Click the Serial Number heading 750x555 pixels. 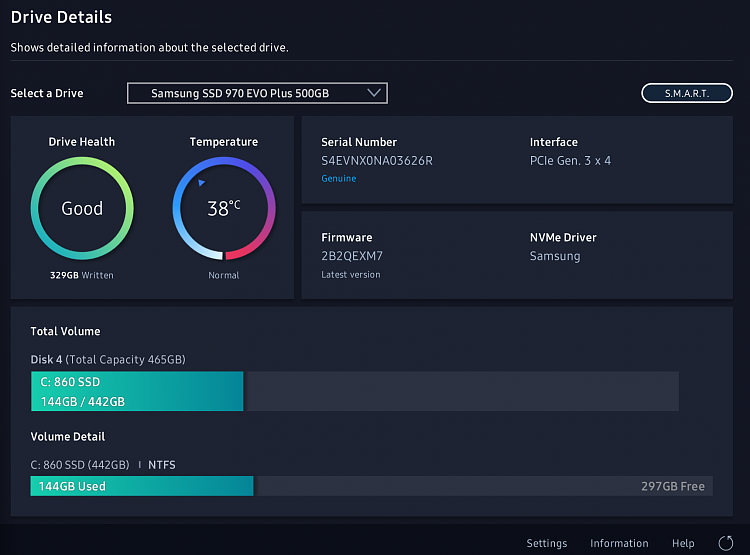(x=359, y=142)
